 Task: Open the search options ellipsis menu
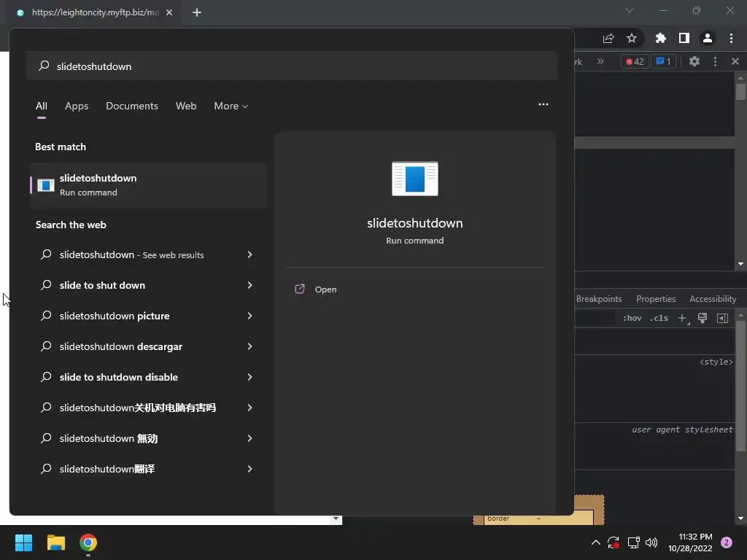543,104
